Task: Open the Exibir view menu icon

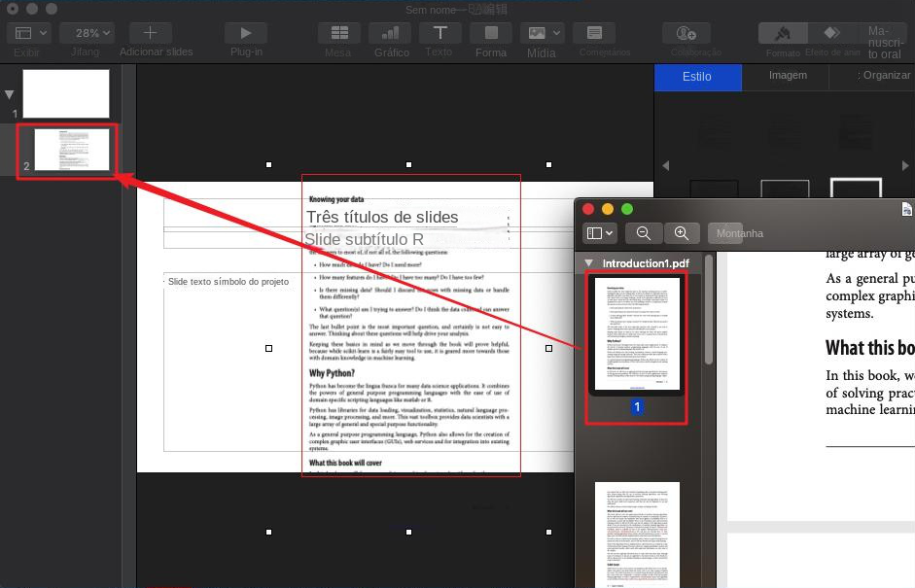Action: pyautogui.click(x=23, y=33)
